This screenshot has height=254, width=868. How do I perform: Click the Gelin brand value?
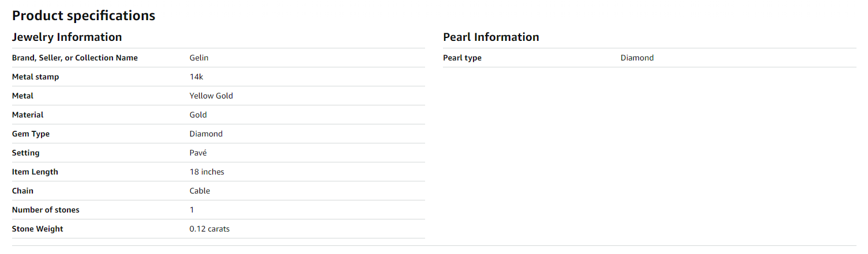click(199, 58)
